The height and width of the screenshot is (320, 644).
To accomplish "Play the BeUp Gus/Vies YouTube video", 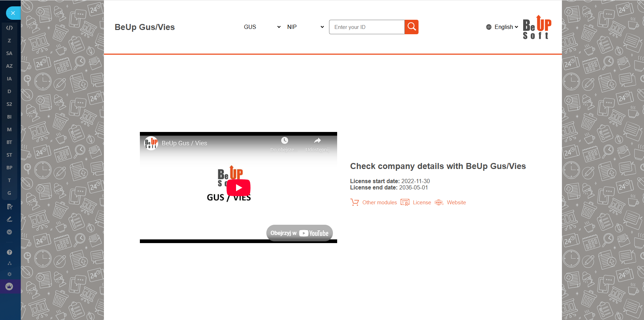I will [x=239, y=188].
